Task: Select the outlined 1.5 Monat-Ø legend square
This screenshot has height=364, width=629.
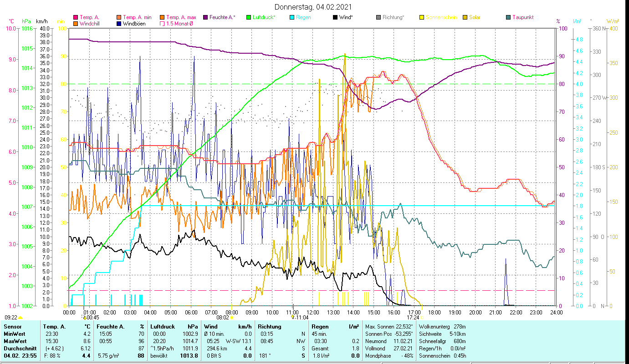Action: [162, 23]
